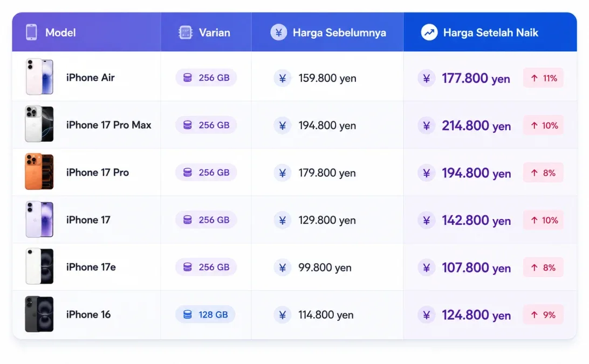Click the yen icon before 107.800 yen
The width and height of the screenshot is (589, 364).
[x=426, y=267]
